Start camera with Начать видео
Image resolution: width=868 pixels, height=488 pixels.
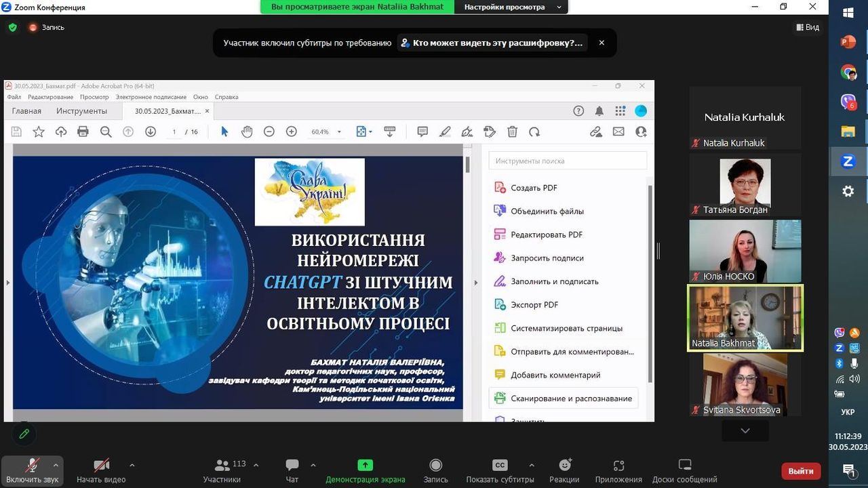pos(101,470)
